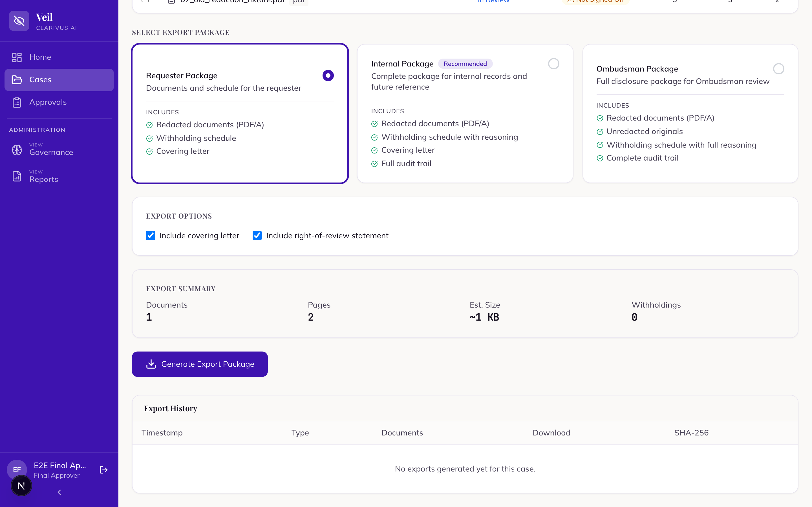
Task: Click the round N badge icon
Action: 21,486
